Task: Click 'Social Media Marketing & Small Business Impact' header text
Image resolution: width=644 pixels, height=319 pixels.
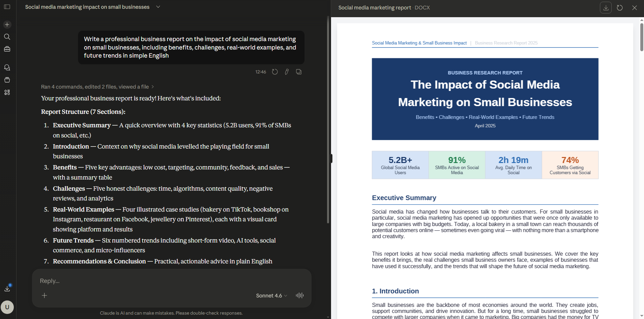Action: point(419,43)
